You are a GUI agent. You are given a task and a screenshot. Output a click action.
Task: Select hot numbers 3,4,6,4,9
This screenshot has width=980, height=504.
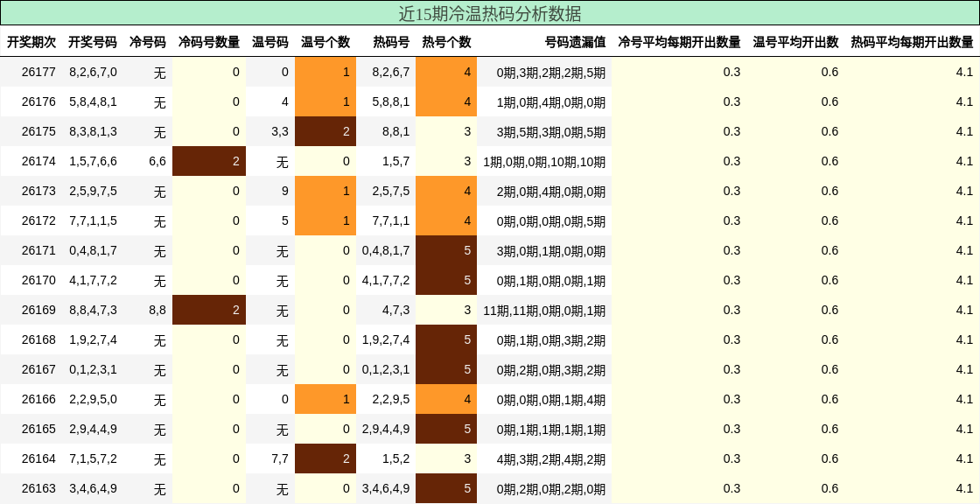[386, 488]
